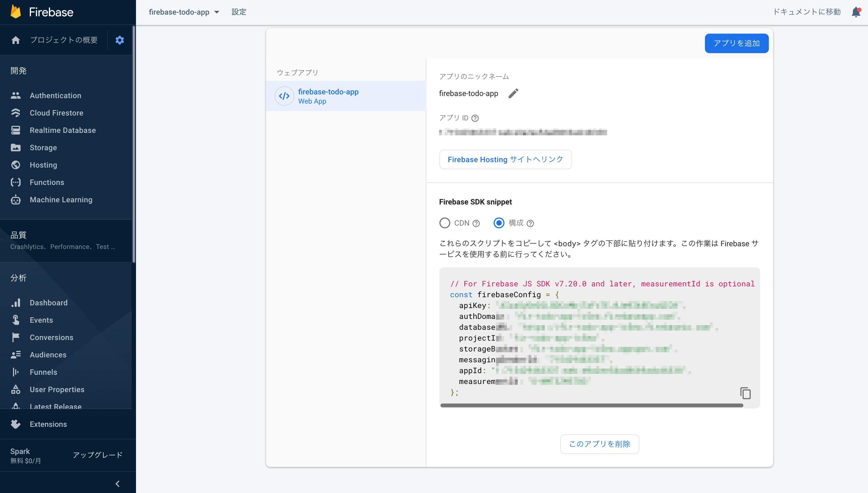Click the Storage folder icon
The height and width of the screenshot is (493, 868).
coord(15,148)
